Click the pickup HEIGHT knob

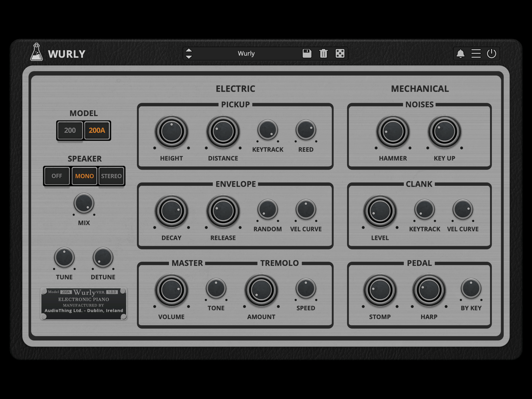pos(172,132)
